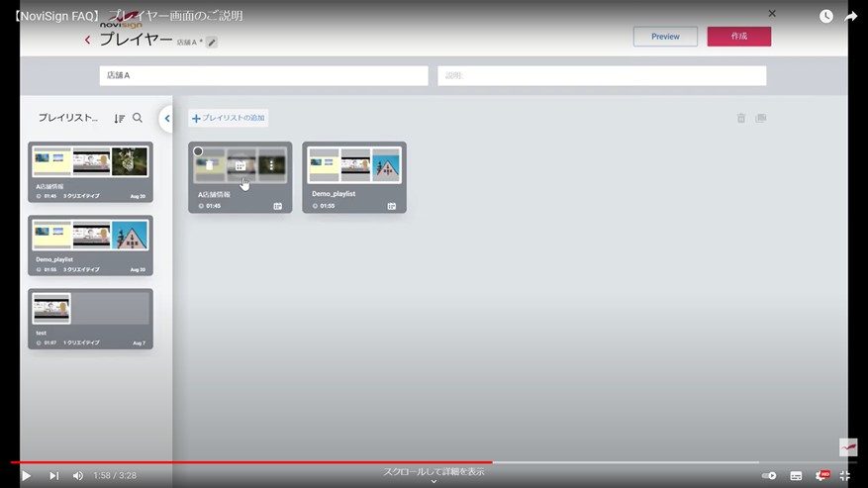
Task: Delete selected playlists with the toolbar trash icon
Action: click(740, 118)
